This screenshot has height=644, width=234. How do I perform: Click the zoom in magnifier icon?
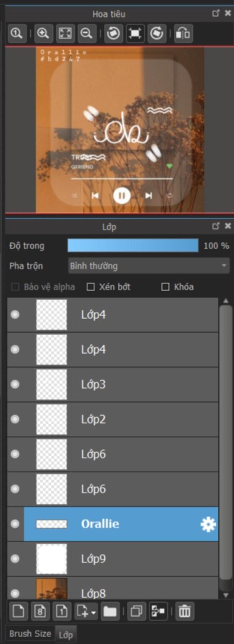(x=43, y=34)
